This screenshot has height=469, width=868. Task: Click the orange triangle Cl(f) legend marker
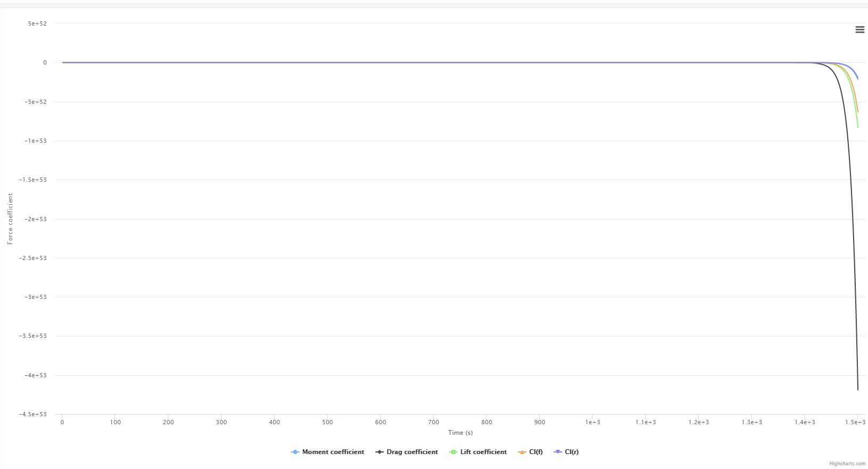tap(522, 452)
